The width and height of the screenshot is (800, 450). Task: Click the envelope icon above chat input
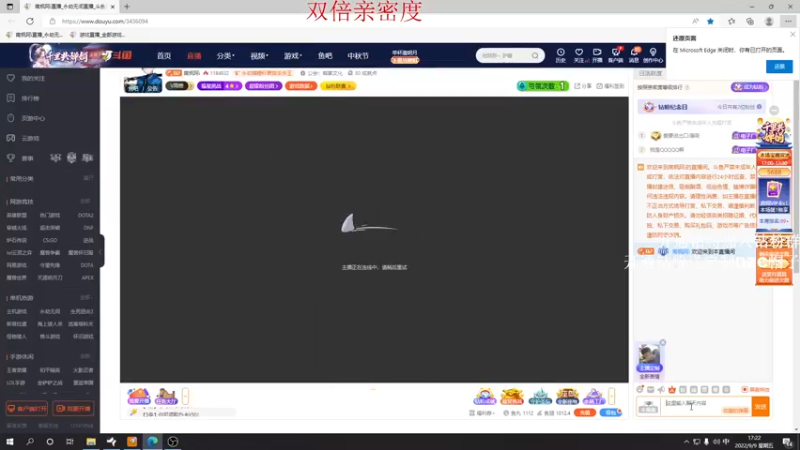[x=651, y=390]
